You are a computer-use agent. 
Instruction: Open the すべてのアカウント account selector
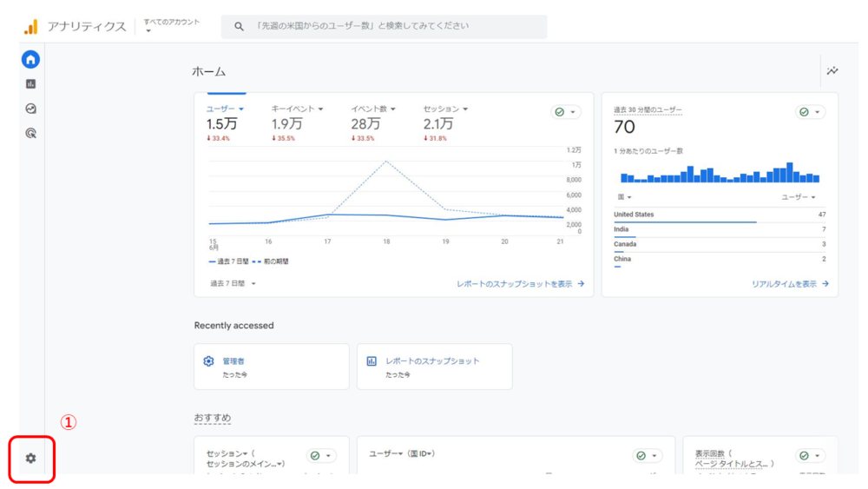click(x=172, y=25)
